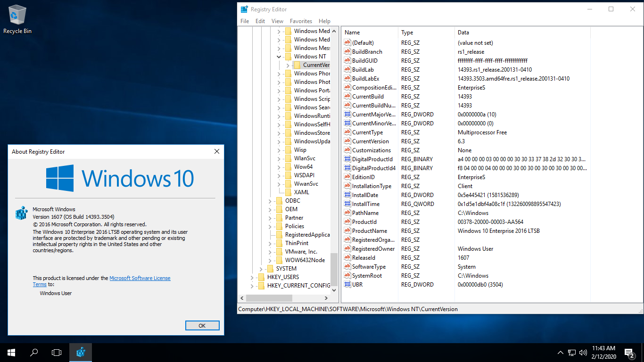
Task: Click the BuildBranch string value icon
Action: (348, 52)
